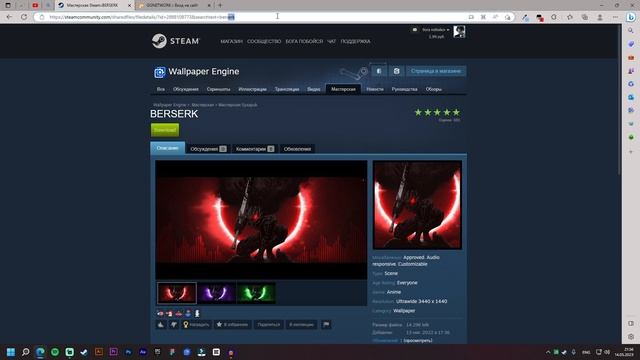Open the МАГАЗИН menu in Steam header
The width and height of the screenshot is (640, 360).
[231, 41]
